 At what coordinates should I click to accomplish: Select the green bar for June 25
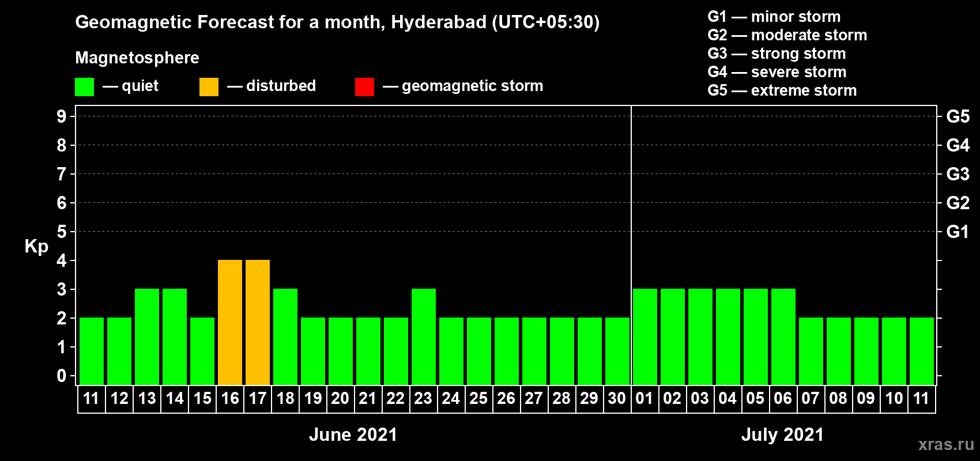pos(479,351)
